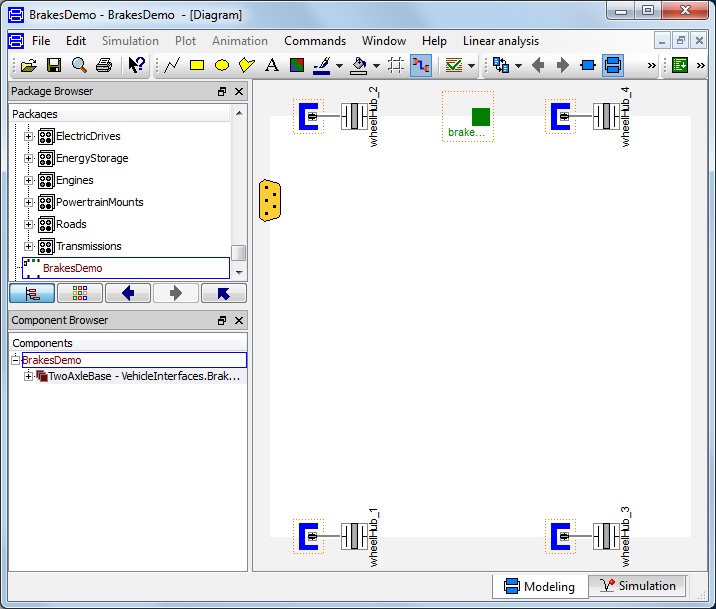The height and width of the screenshot is (609, 716).
Task: Select the green brake component in diagram
Action: pyautogui.click(x=480, y=117)
